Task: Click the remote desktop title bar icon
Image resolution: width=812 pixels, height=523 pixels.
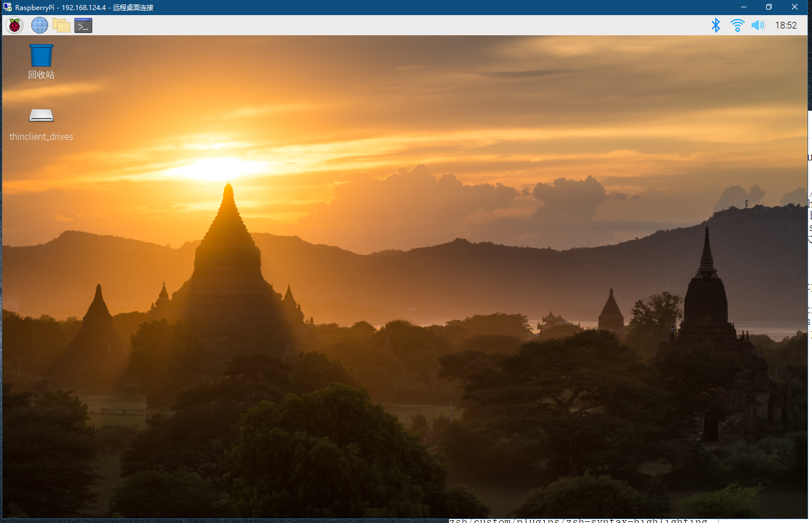Action: tap(7, 7)
